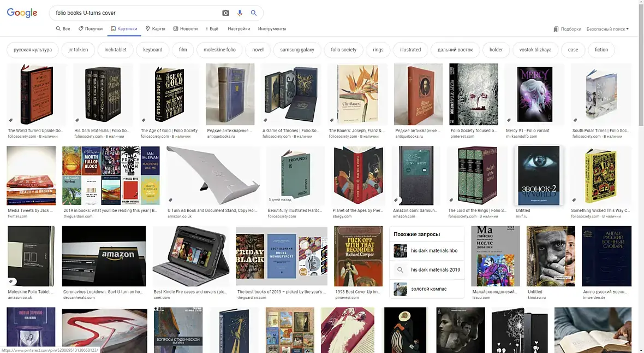Select the 'film' filter chip
The width and height of the screenshot is (644, 353).
pos(183,50)
